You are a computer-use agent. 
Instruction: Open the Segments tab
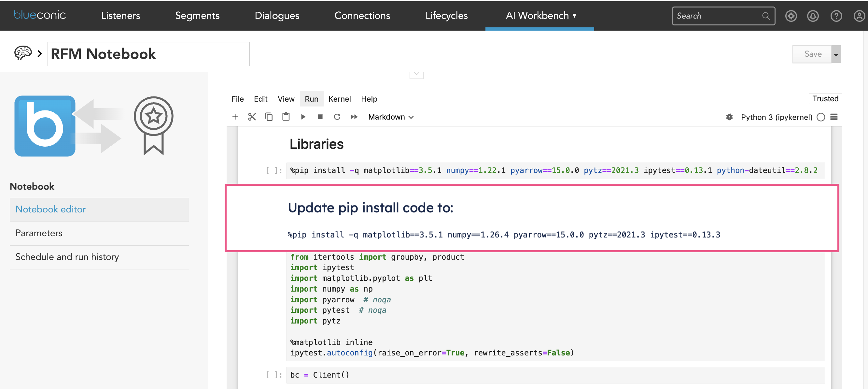pyautogui.click(x=197, y=16)
